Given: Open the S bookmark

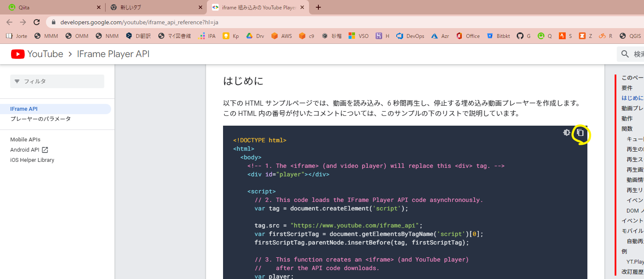Looking at the screenshot, I should click(566, 36).
